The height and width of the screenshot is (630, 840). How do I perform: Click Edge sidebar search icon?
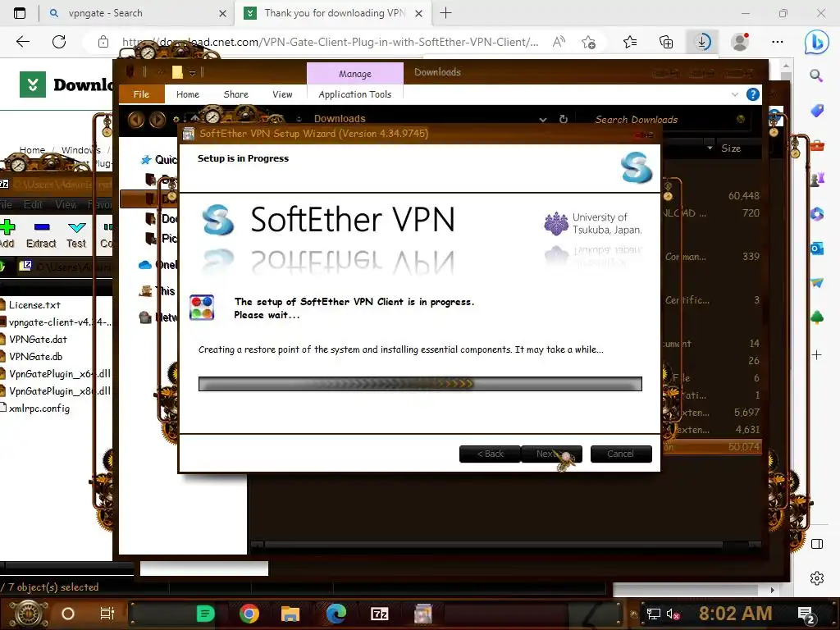point(816,75)
